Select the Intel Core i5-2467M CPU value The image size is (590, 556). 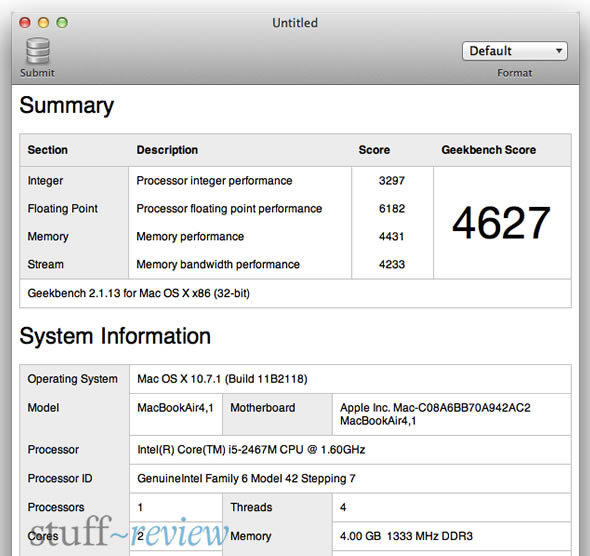click(x=251, y=450)
